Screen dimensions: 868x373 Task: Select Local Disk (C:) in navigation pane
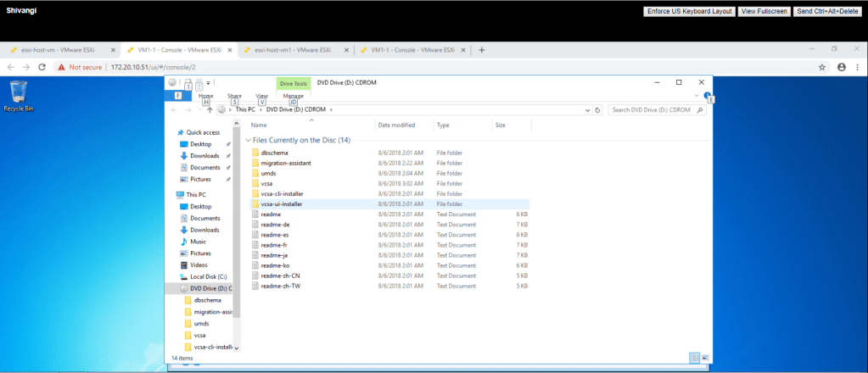(207, 276)
